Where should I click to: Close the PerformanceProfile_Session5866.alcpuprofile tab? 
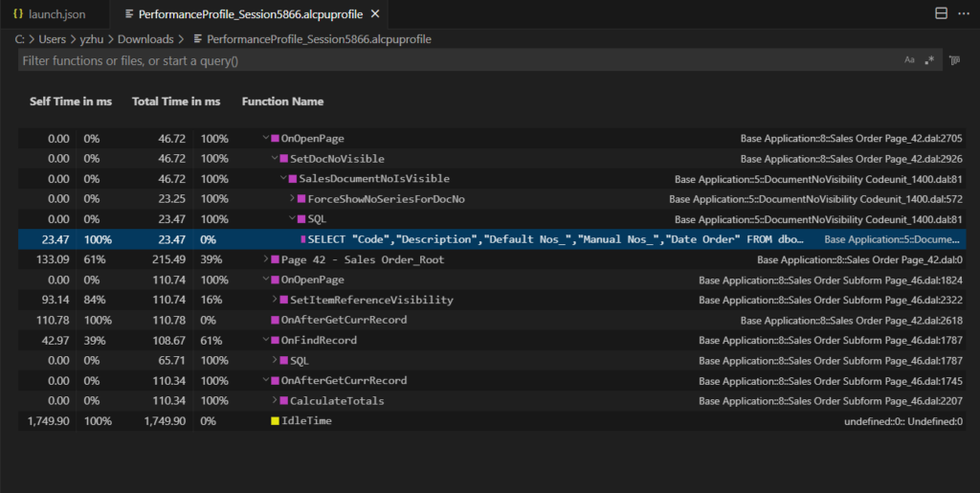click(374, 14)
